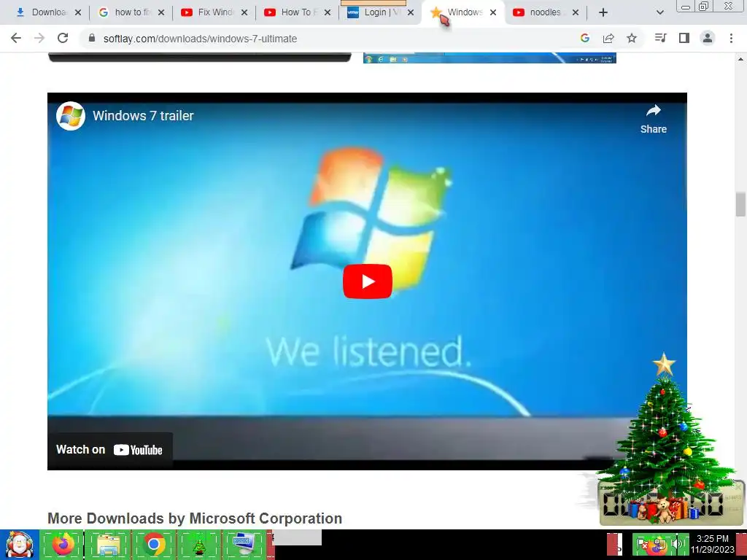Open the Windows 7 trailer title link
Screen dimensions: 747x560
point(143,116)
